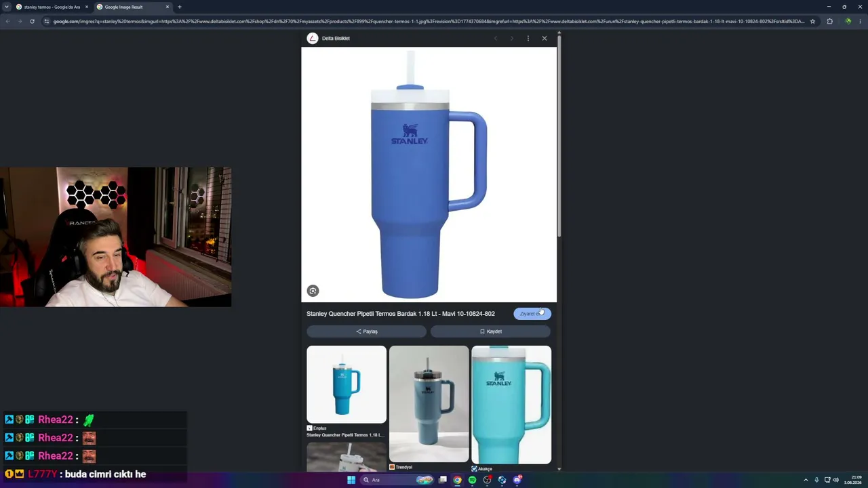Image resolution: width=868 pixels, height=488 pixels.
Task: Click the taskbar Ara search box
Action: pyautogui.click(x=397, y=480)
